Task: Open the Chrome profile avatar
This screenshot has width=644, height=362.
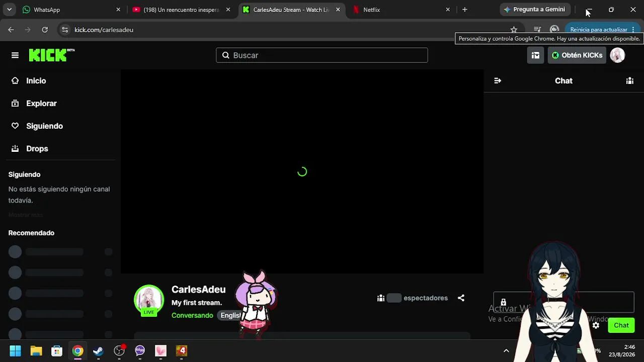Action: coord(554,30)
